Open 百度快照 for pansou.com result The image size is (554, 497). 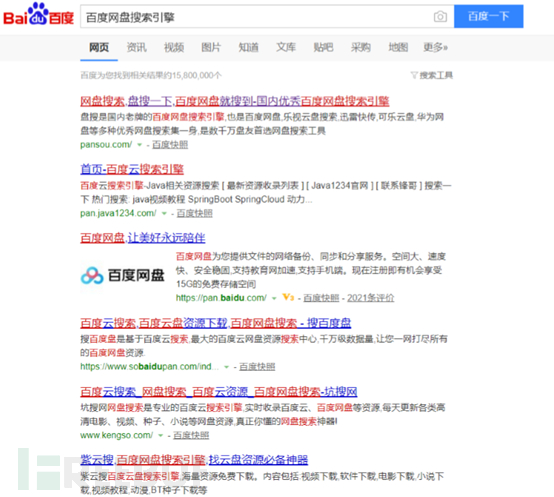click(170, 145)
